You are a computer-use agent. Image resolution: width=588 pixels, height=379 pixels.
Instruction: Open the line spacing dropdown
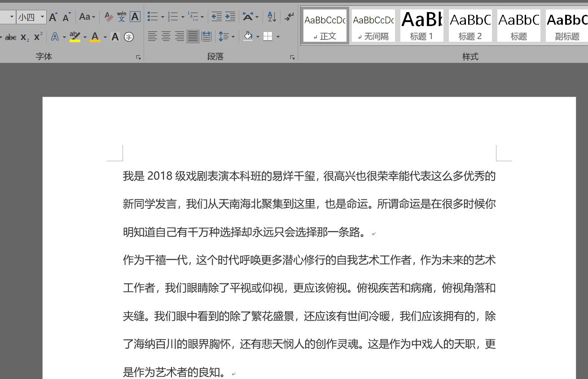tap(227, 37)
